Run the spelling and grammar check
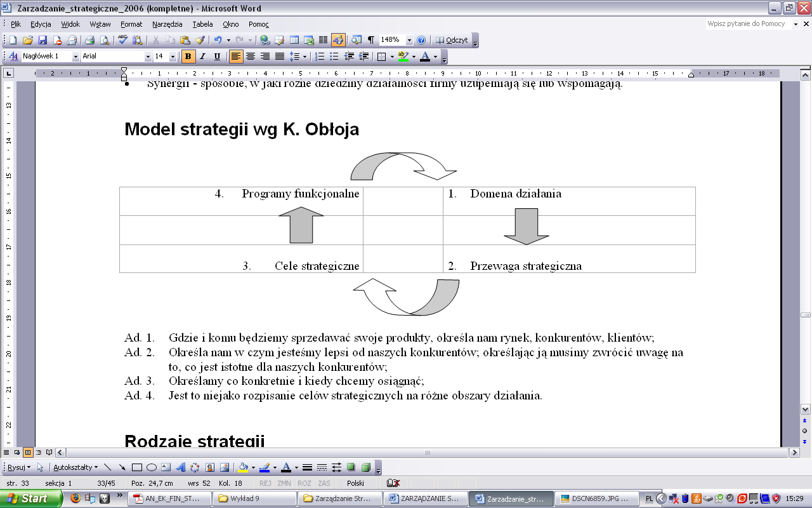Viewport: 812px width, 508px height. 123,40
